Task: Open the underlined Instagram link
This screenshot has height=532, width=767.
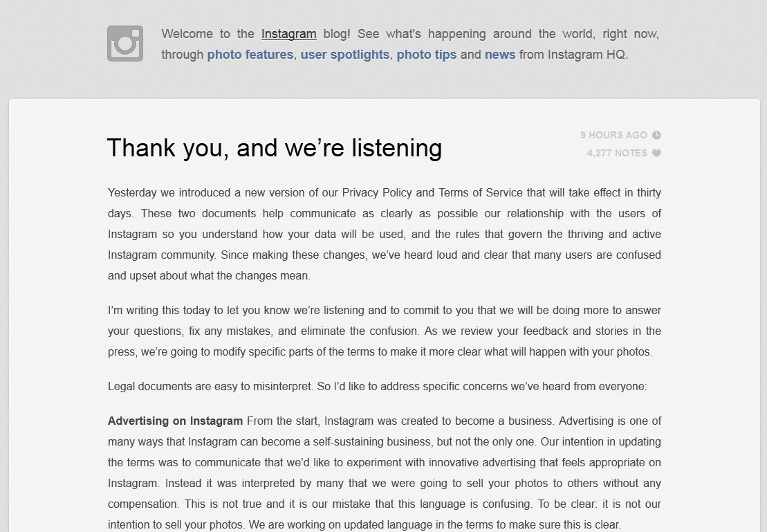Action: 288,33
